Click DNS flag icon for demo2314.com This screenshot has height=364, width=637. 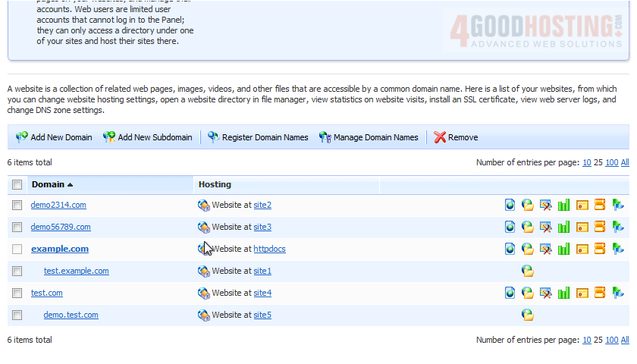pyautogui.click(x=618, y=205)
